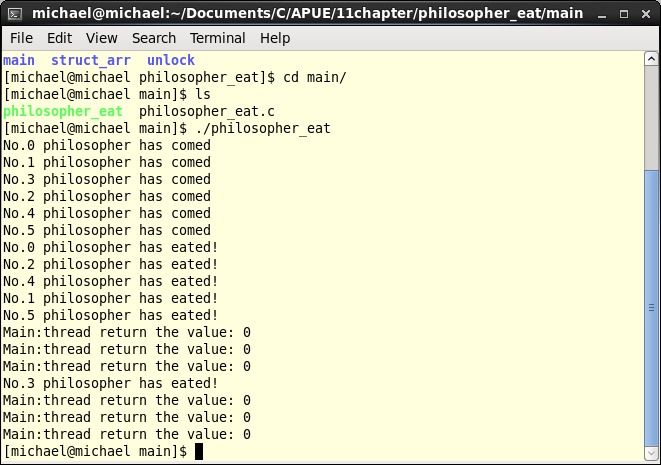Click the 'unlock' directory name
Screen dimensions: 661x465
[171, 60]
